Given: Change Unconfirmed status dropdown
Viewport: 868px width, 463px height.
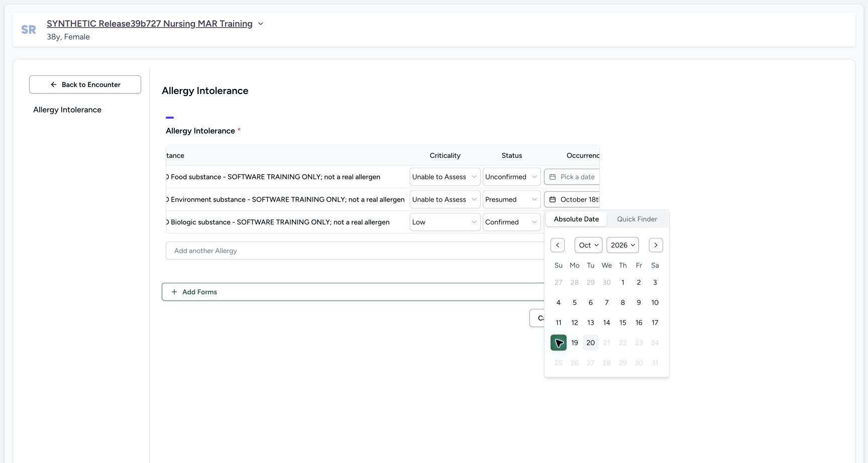Looking at the screenshot, I should pos(511,177).
